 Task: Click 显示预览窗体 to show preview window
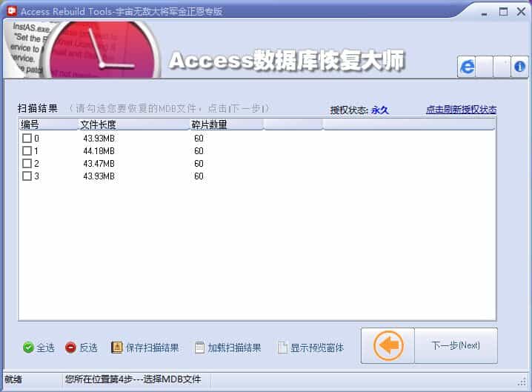310,348
